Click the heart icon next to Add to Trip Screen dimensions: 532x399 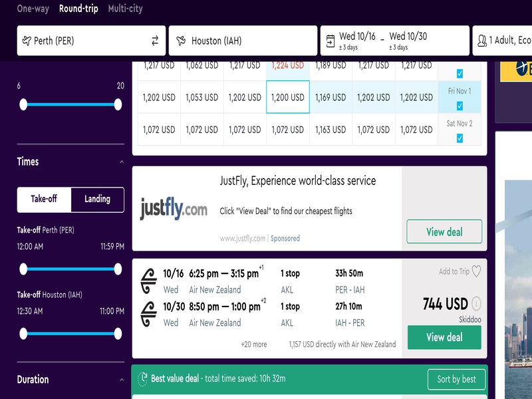(x=476, y=271)
